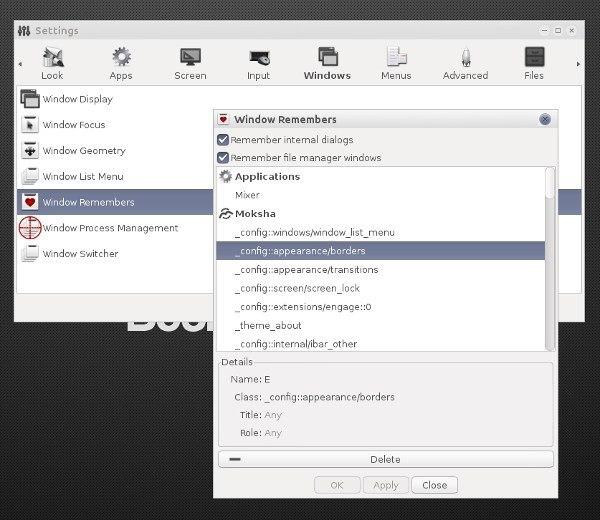600x520 pixels.
Task: Click the Window Focus item icon
Action: (30, 124)
